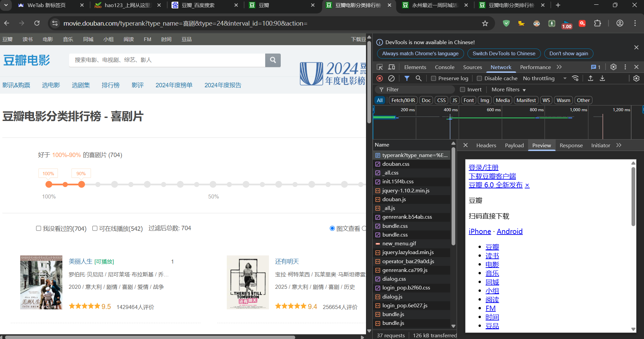Screen dimensions: 644x339
Task: Click Don't show again button
Action: coord(569,54)
